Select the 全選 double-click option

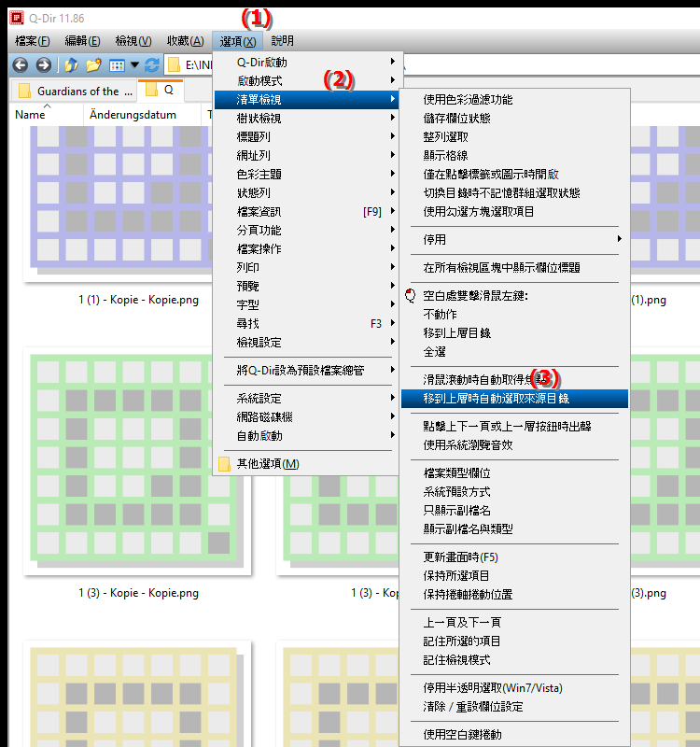click(x=514, y=352)
